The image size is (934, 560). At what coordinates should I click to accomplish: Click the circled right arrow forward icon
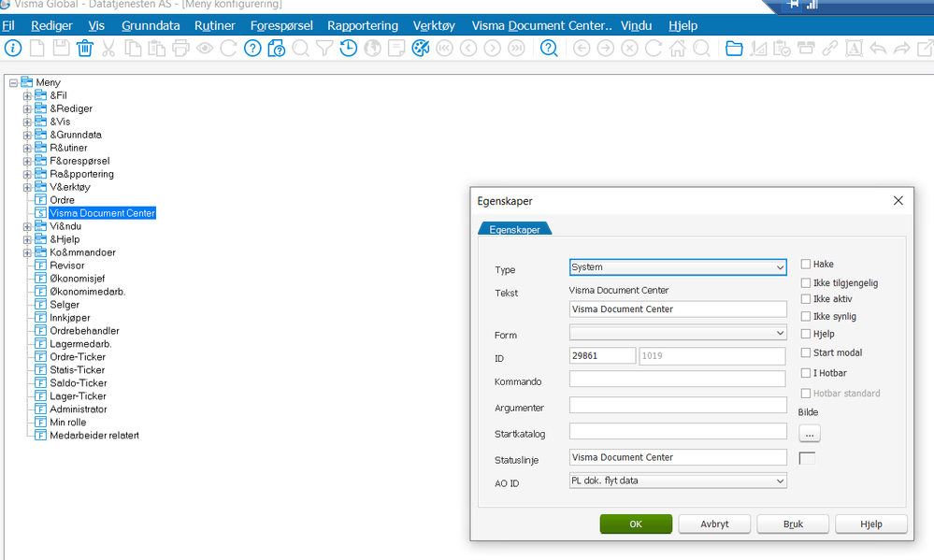click(605, 49)
